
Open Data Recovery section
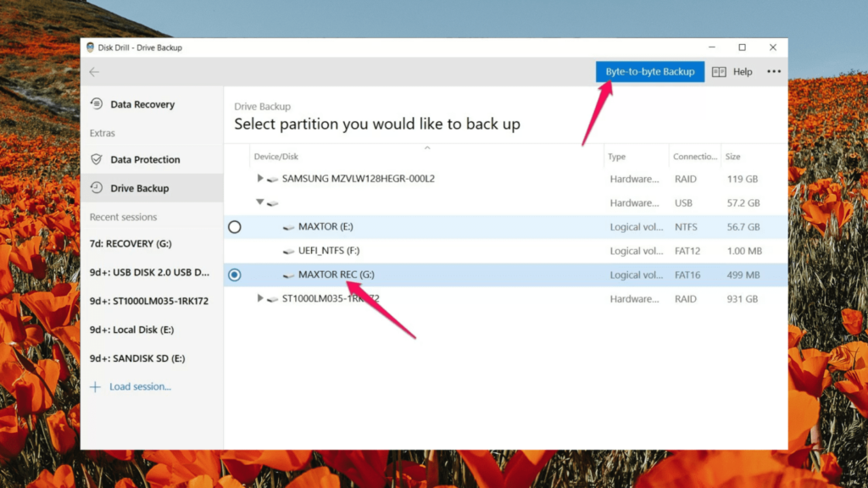coord(152,104)
